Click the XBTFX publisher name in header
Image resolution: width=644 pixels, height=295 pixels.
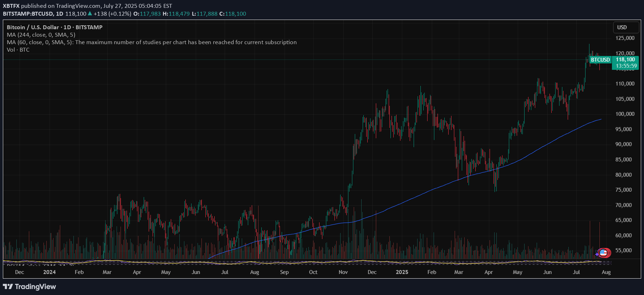11,6
